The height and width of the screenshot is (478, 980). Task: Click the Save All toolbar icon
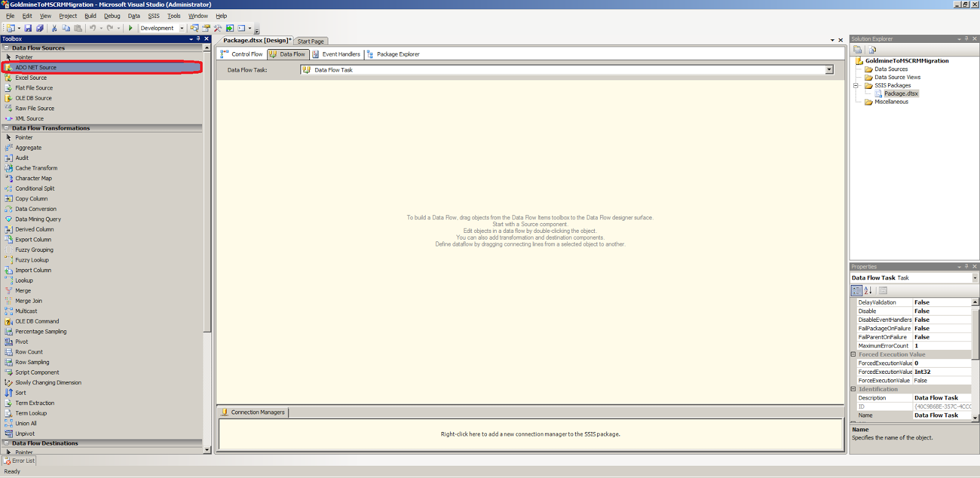pos(40,28)
